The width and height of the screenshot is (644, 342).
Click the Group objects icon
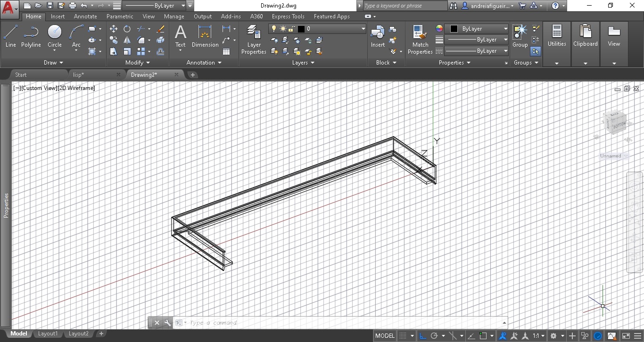[520, 36]
